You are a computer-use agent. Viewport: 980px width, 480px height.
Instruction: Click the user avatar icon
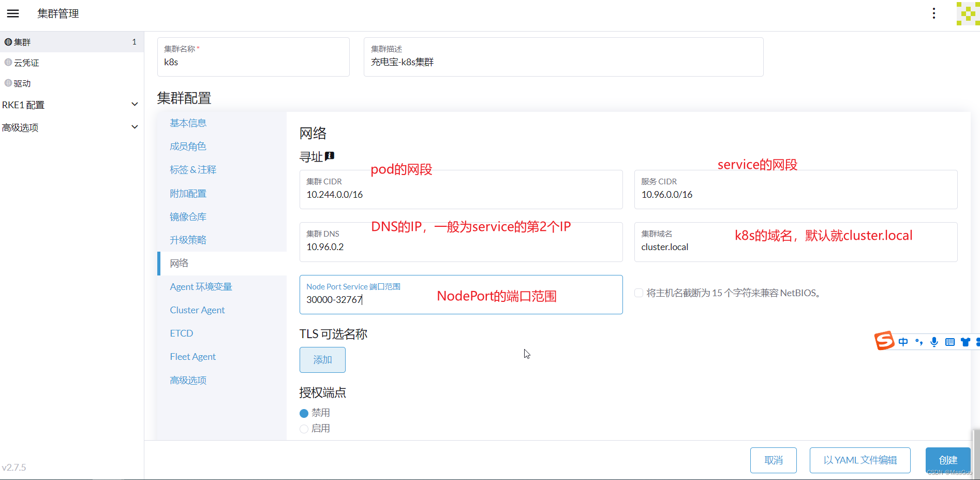click(x=968, y=13)
